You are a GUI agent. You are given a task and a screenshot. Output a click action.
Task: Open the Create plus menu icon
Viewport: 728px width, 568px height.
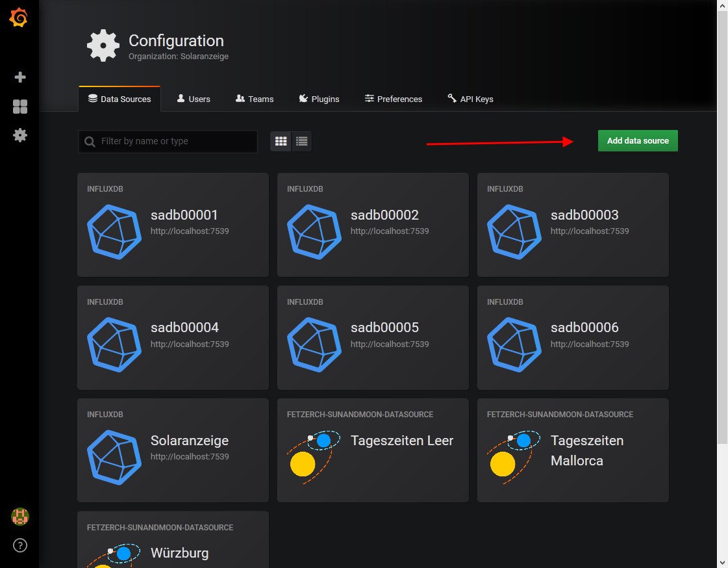pos(20,77)
